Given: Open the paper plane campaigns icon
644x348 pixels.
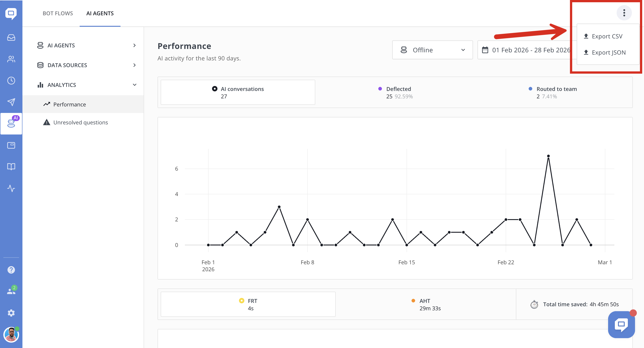Looking at the screenshot, I should (11, 102).
